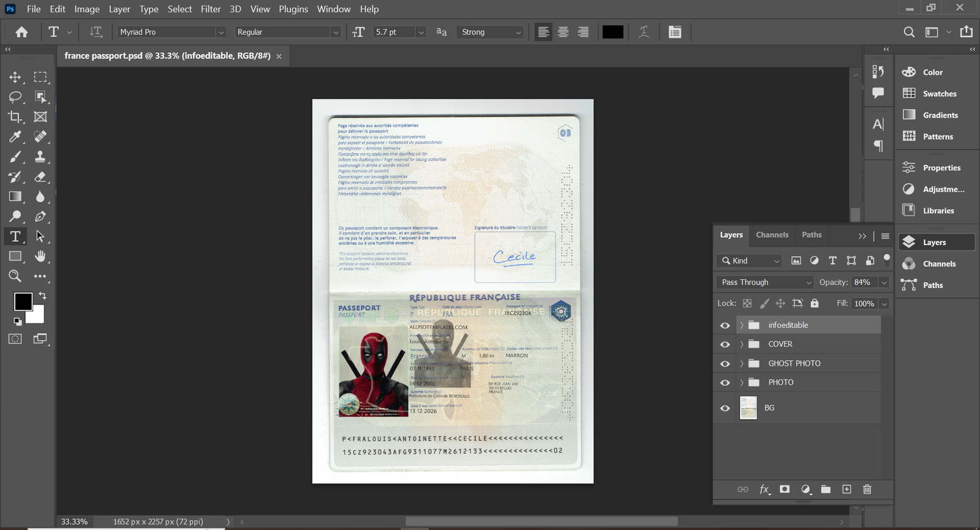Hide the PHOTO layer group
This screenshot has width=980, height=530.
[725, 383]
